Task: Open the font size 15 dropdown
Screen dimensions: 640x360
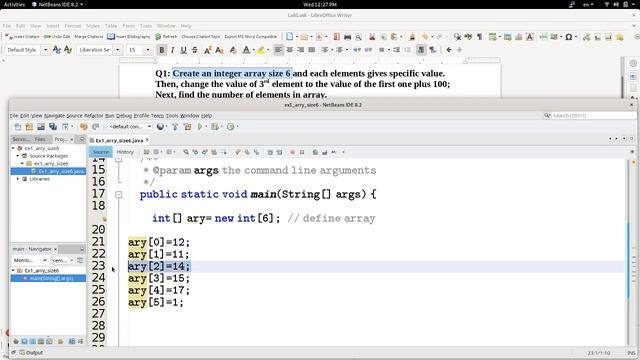Action: tap(148, 50)
